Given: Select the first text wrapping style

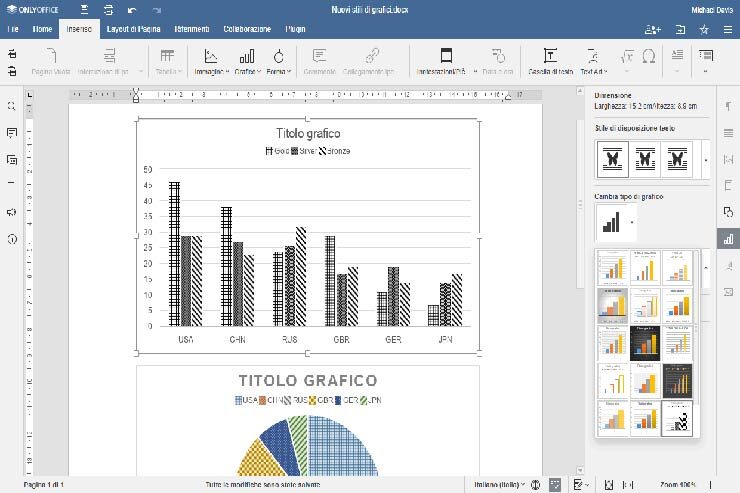Looking at the screenshot, I should [613, 158].
